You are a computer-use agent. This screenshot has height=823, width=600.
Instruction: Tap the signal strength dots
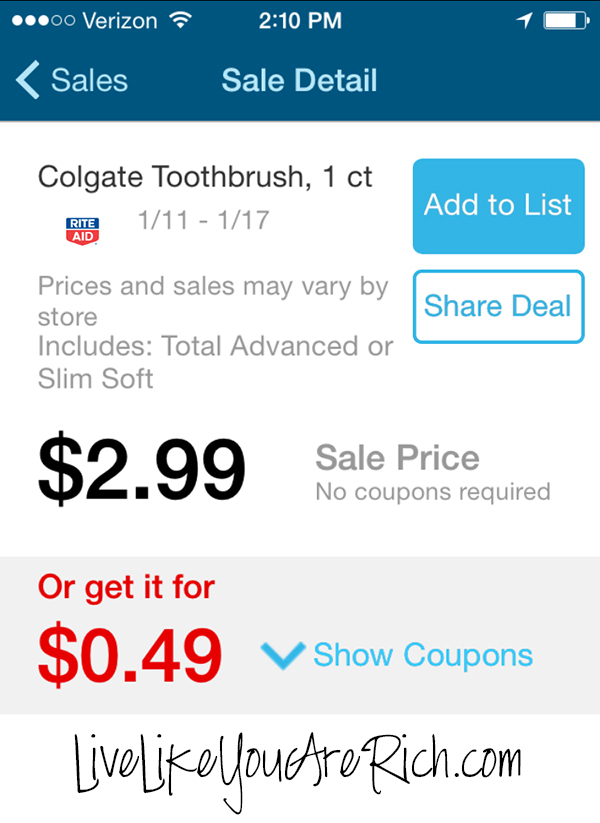pyautogui.click(x=44, y=20)
